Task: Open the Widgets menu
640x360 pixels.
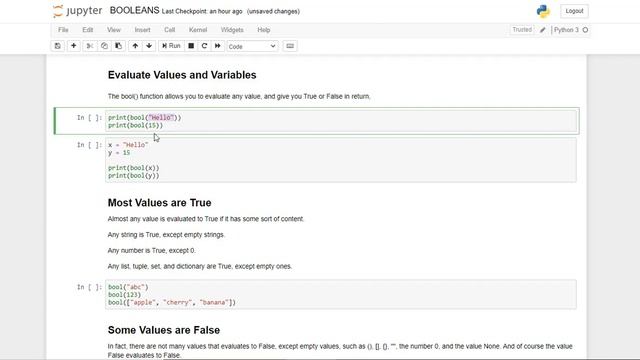Action: click(232, 30)
